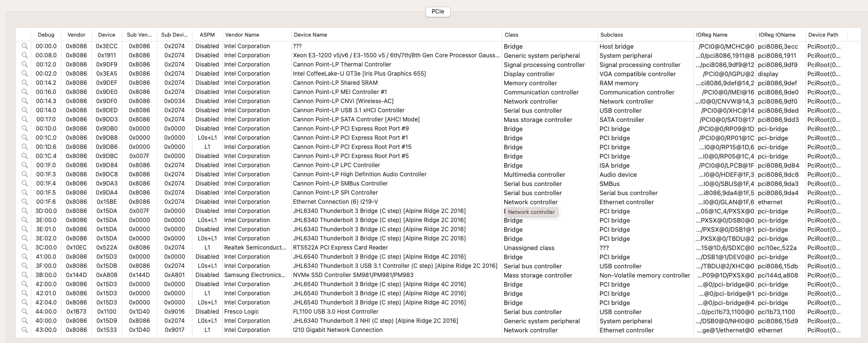Click magnifier icon for row 00:1F.5
Image resolution: width=868 pixels, height=343 pixels.
pos(25,193)
